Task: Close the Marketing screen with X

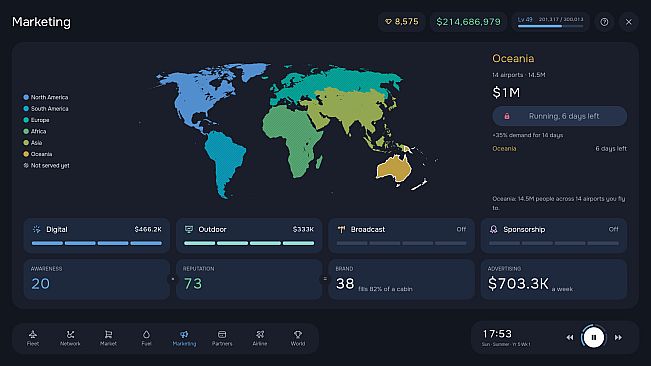Action: click(629, 22)
